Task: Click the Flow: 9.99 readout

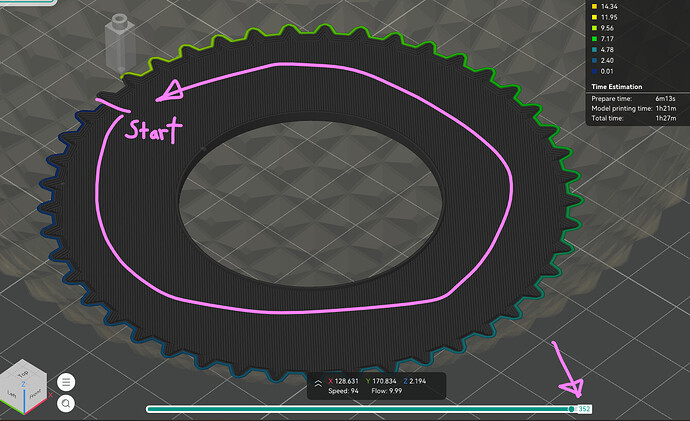Action: click(x=386, y=391)
